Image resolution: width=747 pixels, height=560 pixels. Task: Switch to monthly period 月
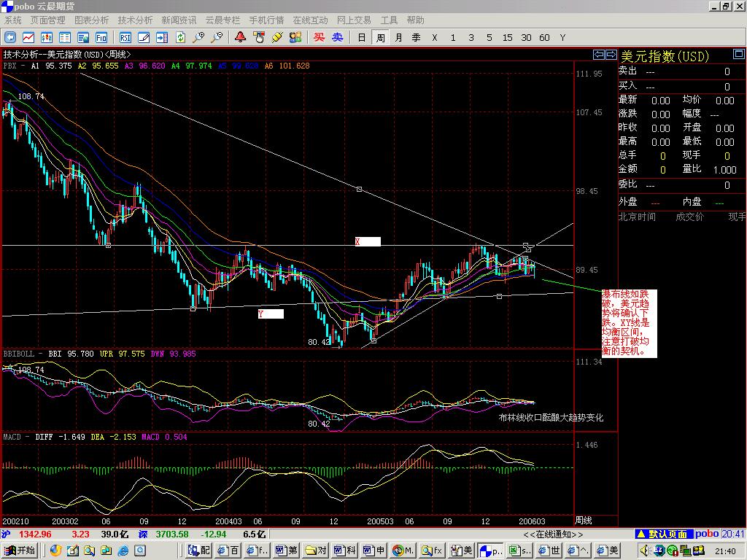click(398, 37)
